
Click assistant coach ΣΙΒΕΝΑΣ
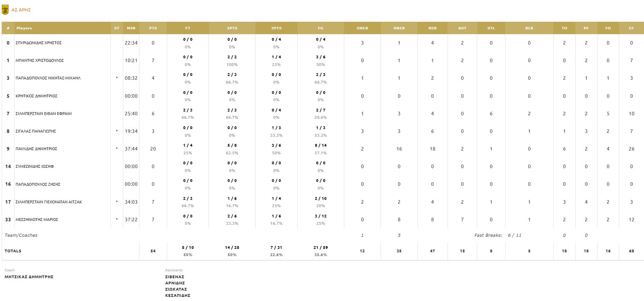175,277
